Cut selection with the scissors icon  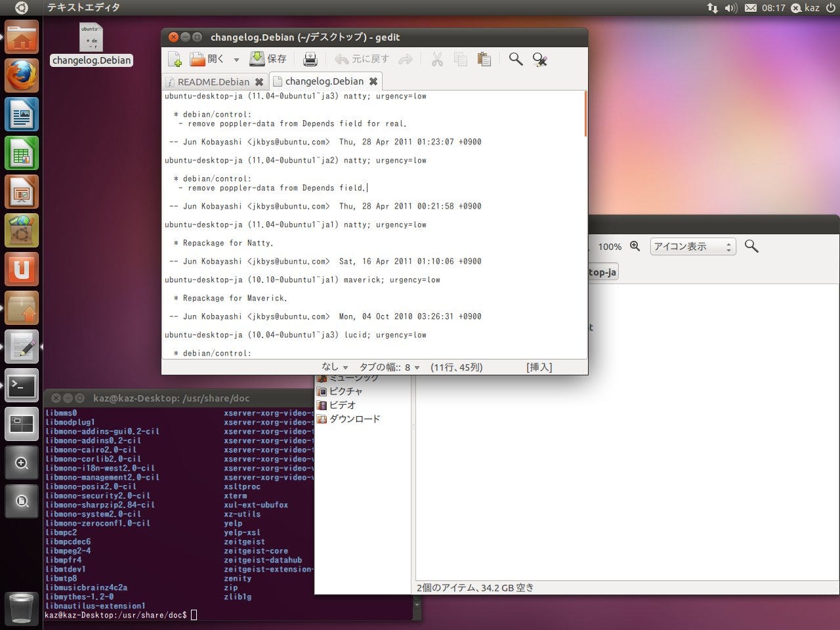point(437,60)
